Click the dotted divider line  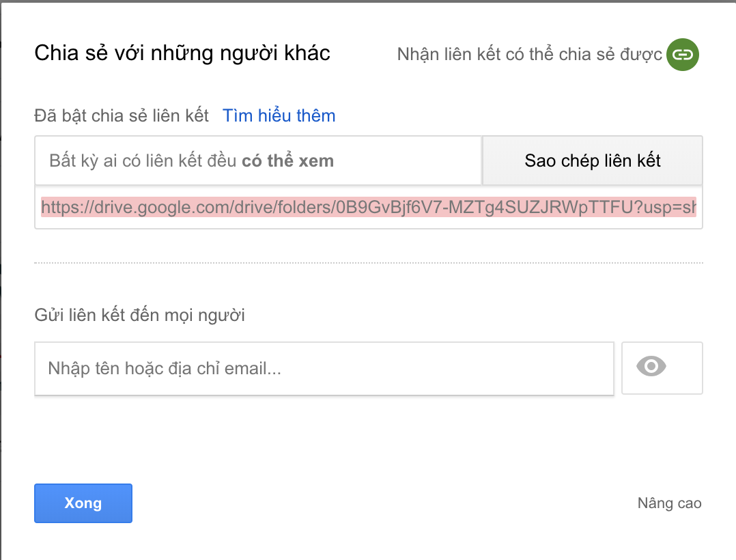coord(369,262)
